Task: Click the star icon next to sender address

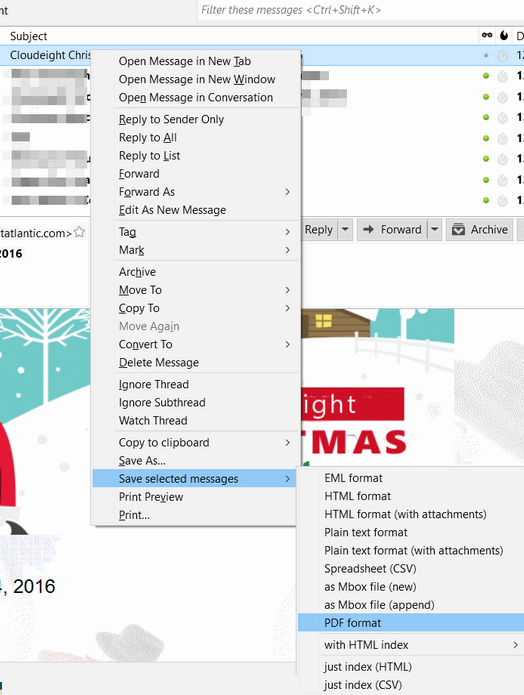Action: click(79, 232)
